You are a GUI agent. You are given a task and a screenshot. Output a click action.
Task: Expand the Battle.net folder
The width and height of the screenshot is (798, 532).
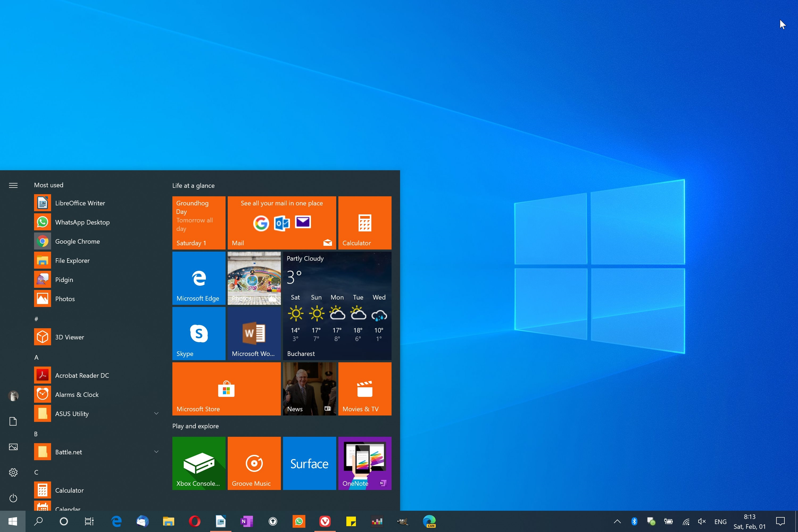156,452
